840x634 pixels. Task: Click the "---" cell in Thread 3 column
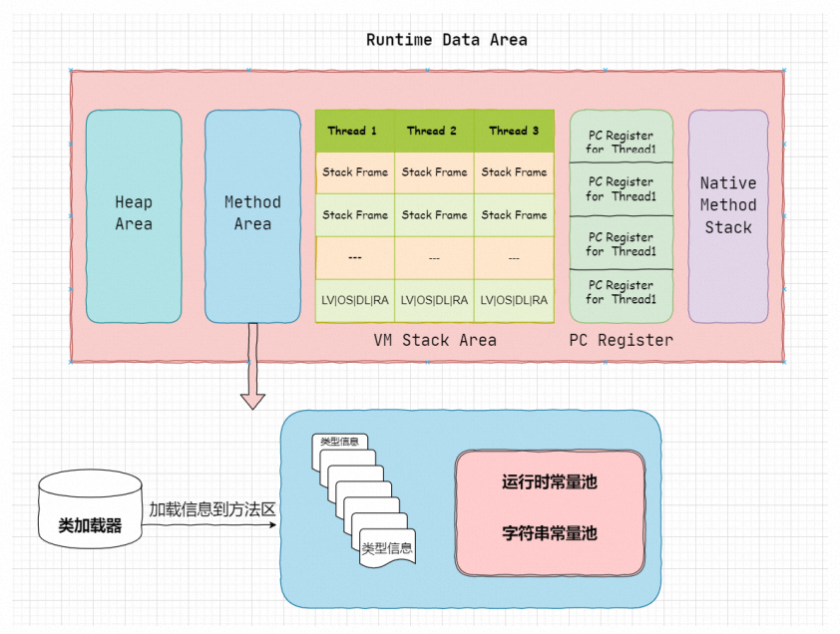pos(514,258)
